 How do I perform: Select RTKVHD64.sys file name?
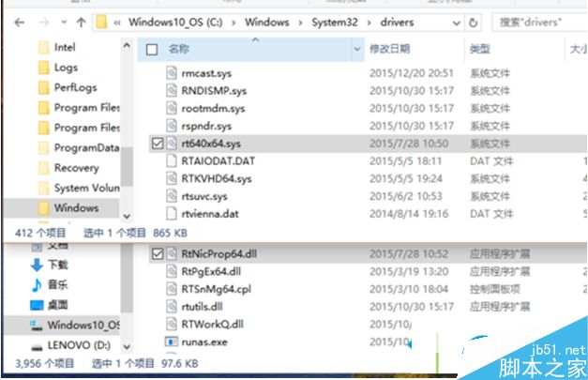click(217, 178)
